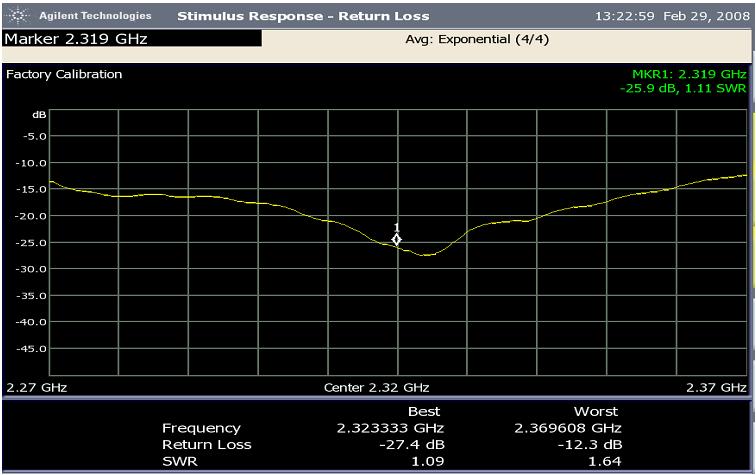This screenshot has width=756, height=475.
Task: Click the Avg: Exponential (4/4) label
Action: 477,39
